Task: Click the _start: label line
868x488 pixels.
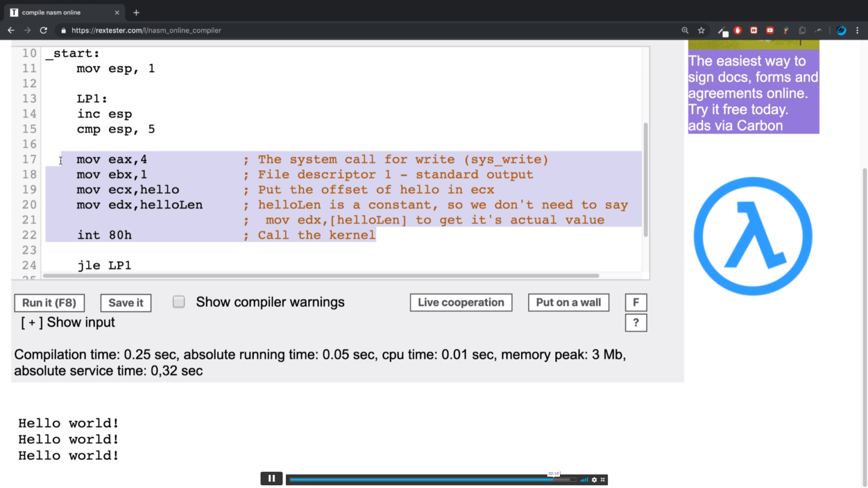Action: (72, 54)
